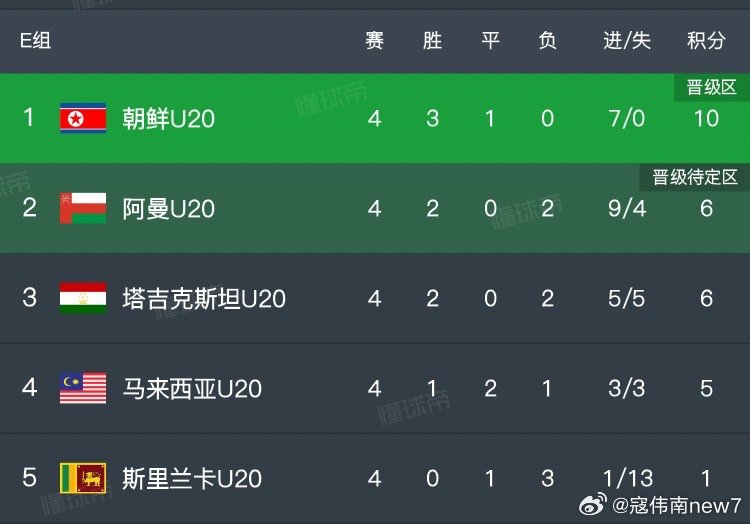Open the @寇伟南new7 Weibo handle

[x=676, y=505]
